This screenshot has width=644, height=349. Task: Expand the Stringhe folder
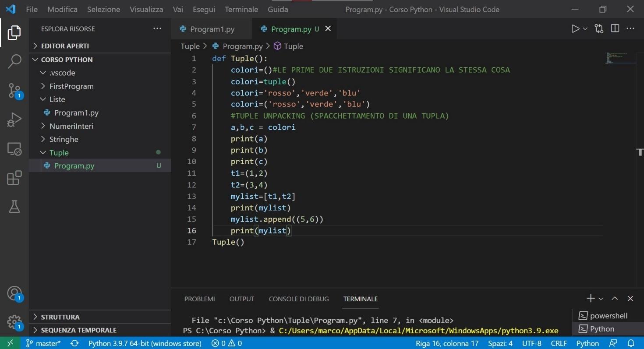tap(100, 139)
